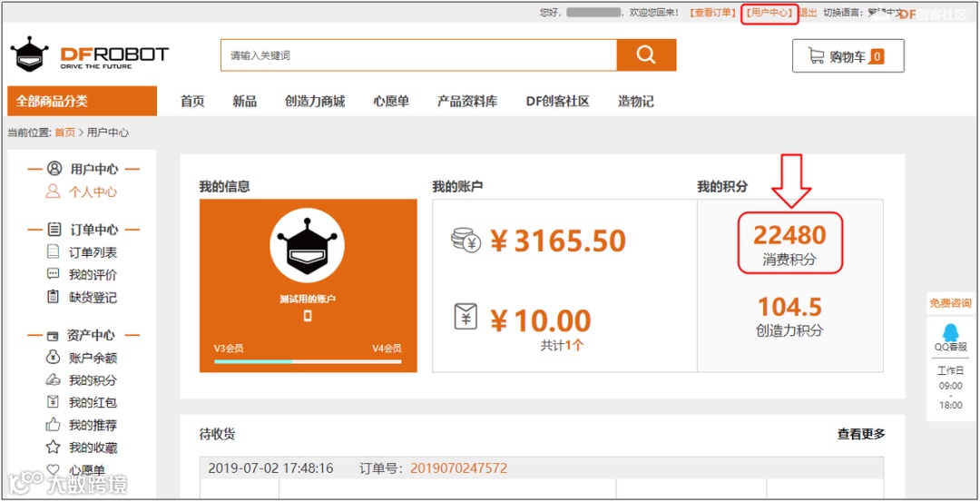Open 新品 navigation item

point(244,102)
